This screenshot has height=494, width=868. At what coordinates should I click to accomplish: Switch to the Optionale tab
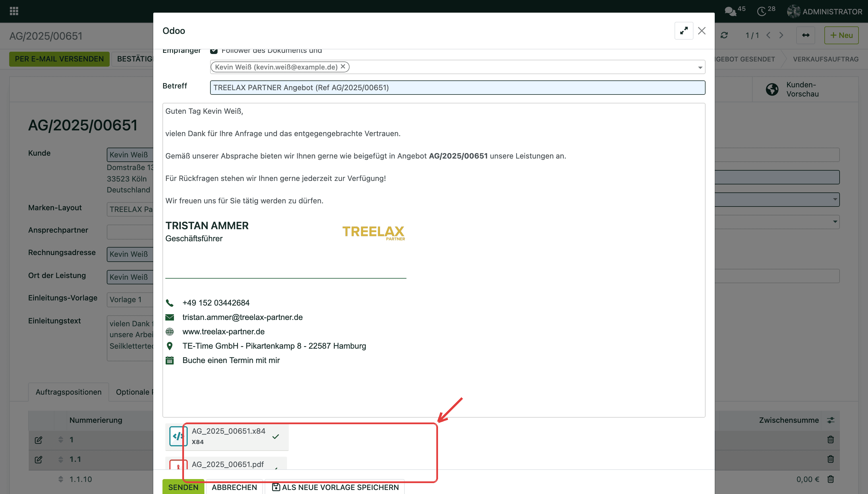click(134, 392)
